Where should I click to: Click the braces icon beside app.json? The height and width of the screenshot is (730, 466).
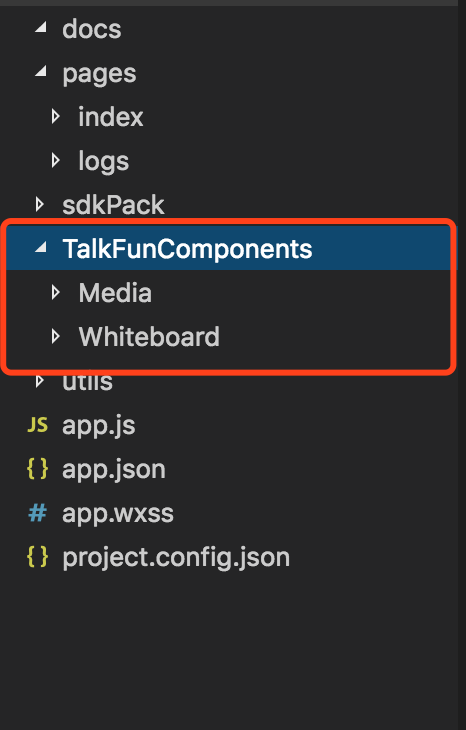tap(37, 469)
